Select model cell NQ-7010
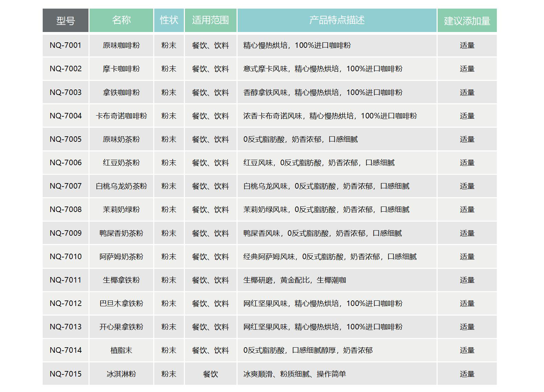544x392 pixels. click(x=65, y=256)
